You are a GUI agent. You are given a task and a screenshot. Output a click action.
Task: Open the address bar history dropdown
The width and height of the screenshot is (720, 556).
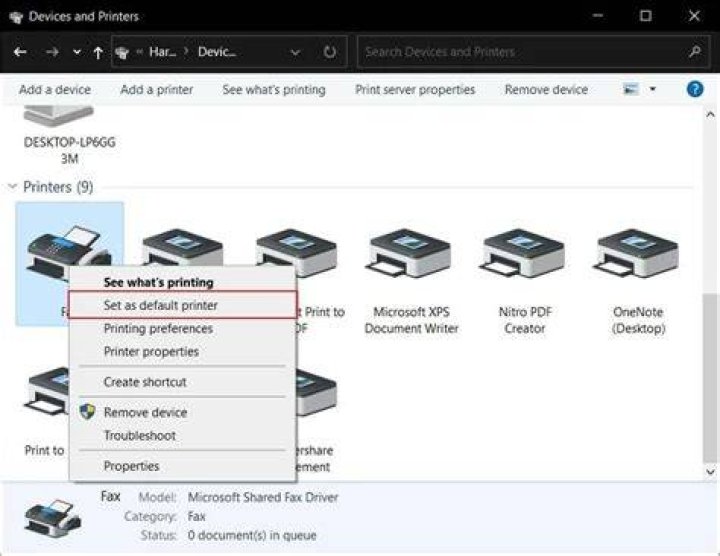(295, 52)
